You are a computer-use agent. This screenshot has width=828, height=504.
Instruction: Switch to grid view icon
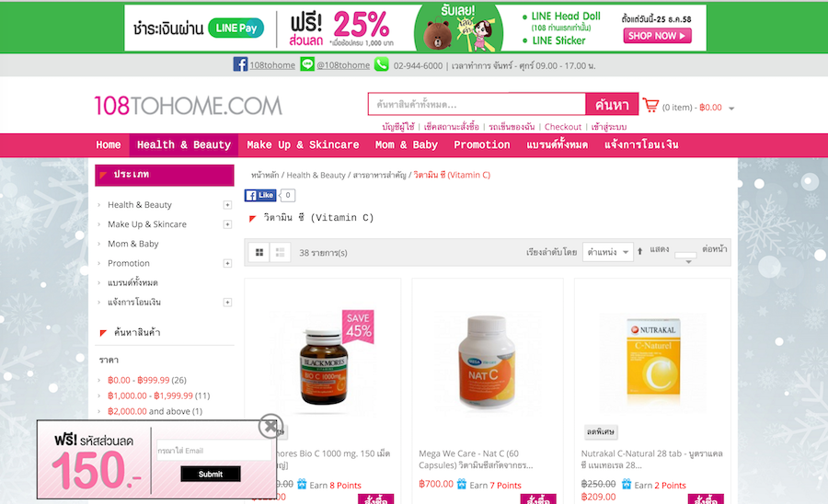(x=259, y=253)
